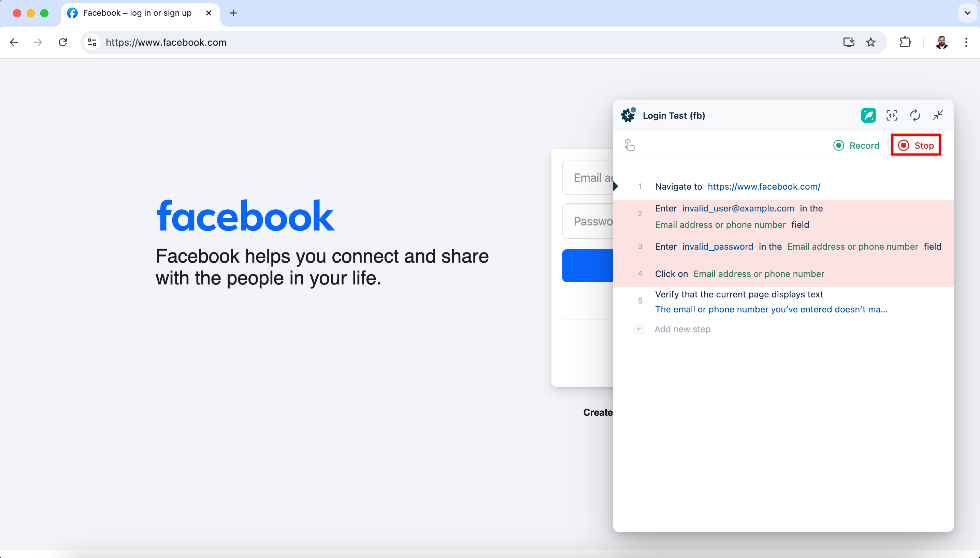The width and height of the screenshot is (980, 558).
Task: Click the green leaf AI icon in recorder header
Action: pos(868,115)
